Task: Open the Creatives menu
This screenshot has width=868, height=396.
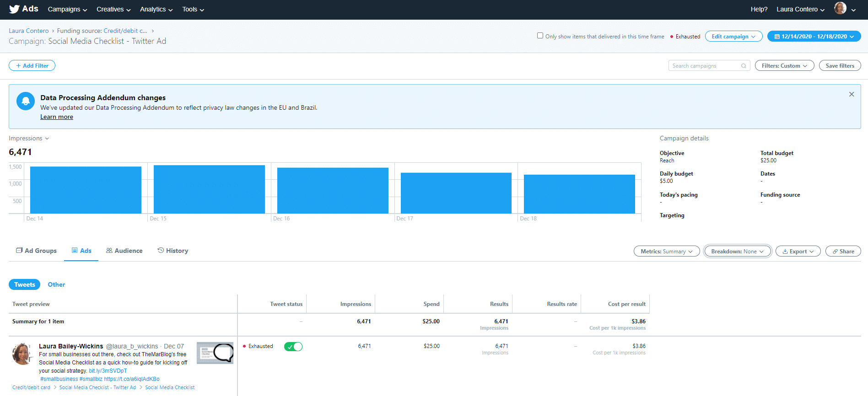Action: tap(113, 9)
